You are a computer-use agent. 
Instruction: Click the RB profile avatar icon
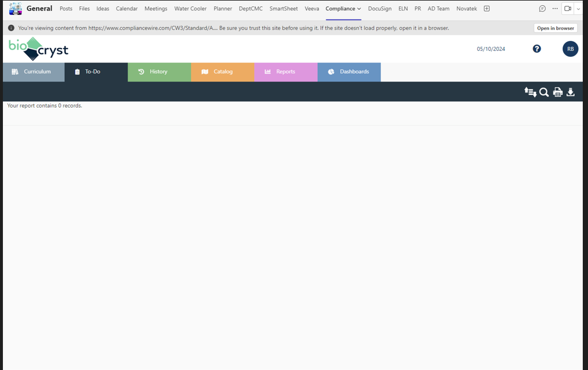[570, 49]
